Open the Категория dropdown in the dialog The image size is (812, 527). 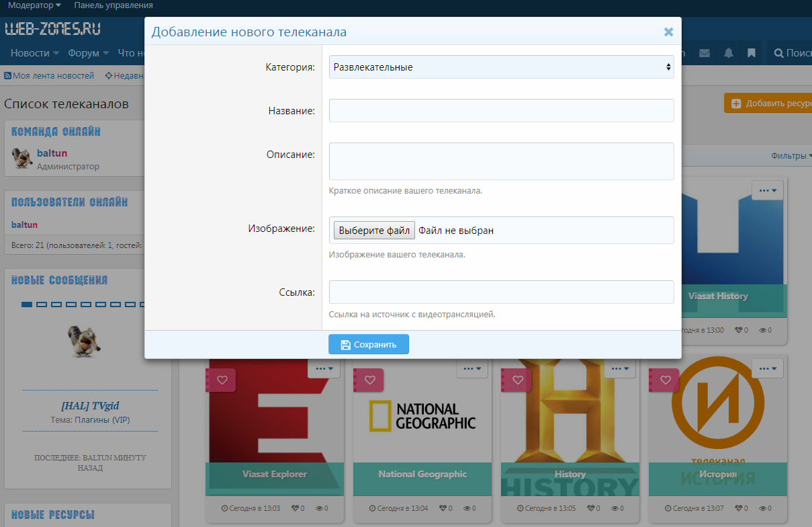point(501,67)
